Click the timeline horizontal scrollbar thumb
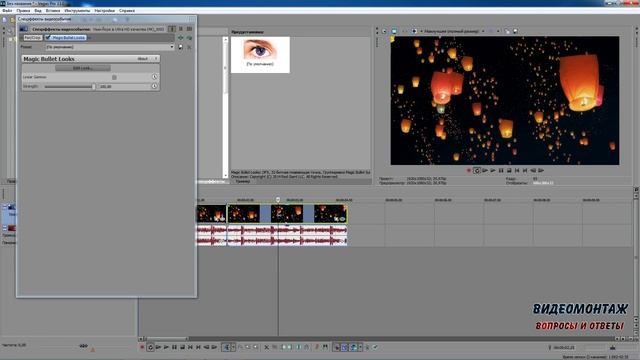Image resolution: width=640 pixels, height=360 pixels. coord(166,339)
